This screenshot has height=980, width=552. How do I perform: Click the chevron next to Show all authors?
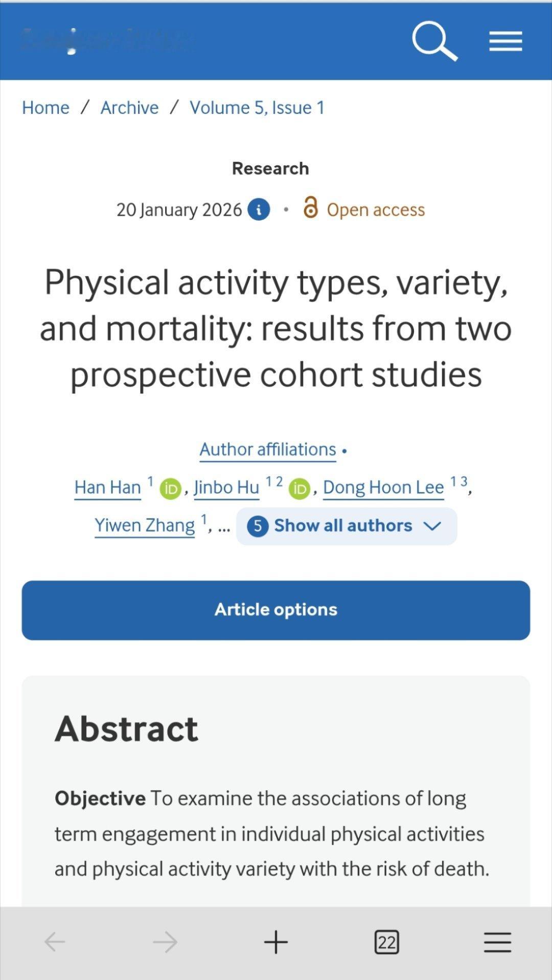[432, 526]
